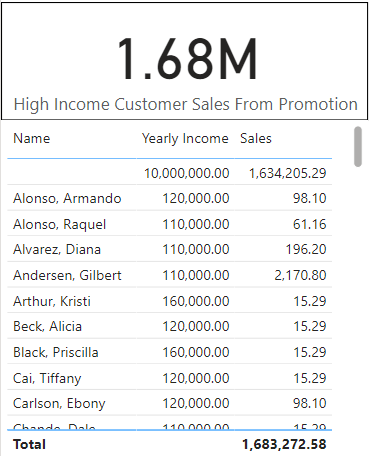Click the table's vertical scrollbar thumb

(x=358, y=146)
